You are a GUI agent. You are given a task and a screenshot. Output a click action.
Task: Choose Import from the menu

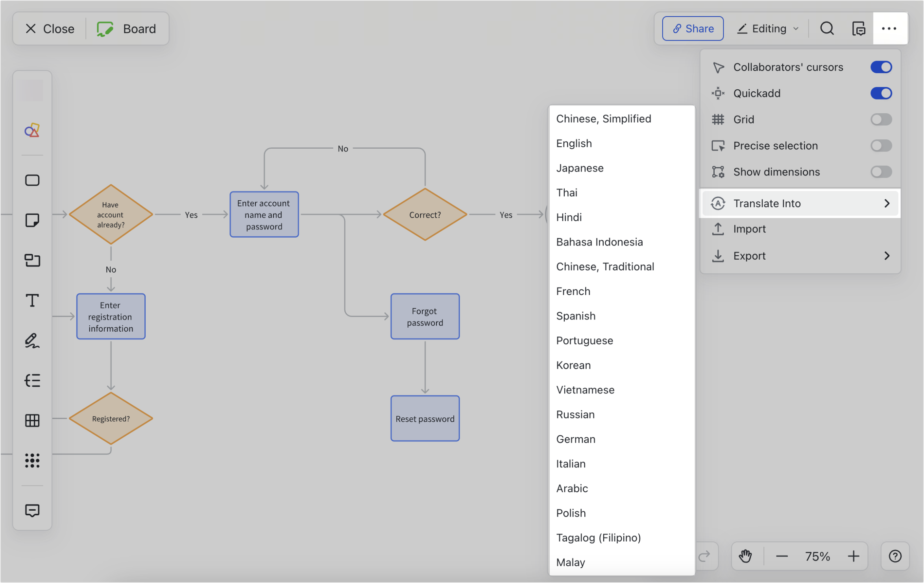[x=749, y=229]
